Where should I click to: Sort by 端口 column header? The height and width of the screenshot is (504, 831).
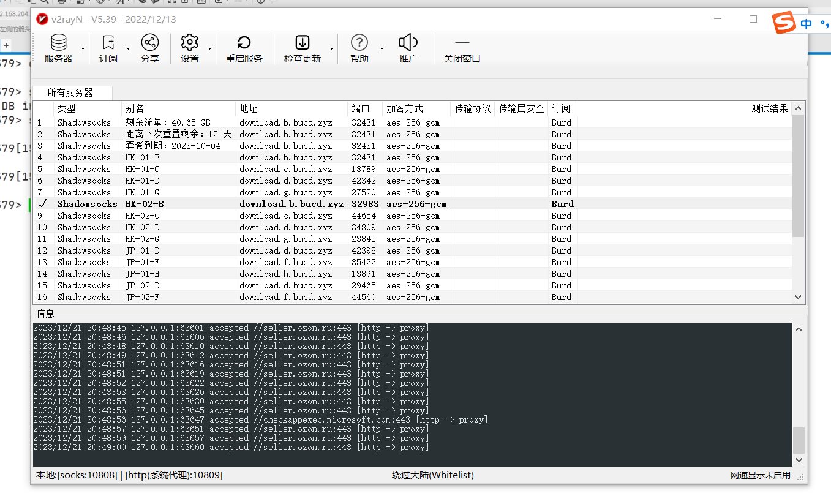(365, 108)
